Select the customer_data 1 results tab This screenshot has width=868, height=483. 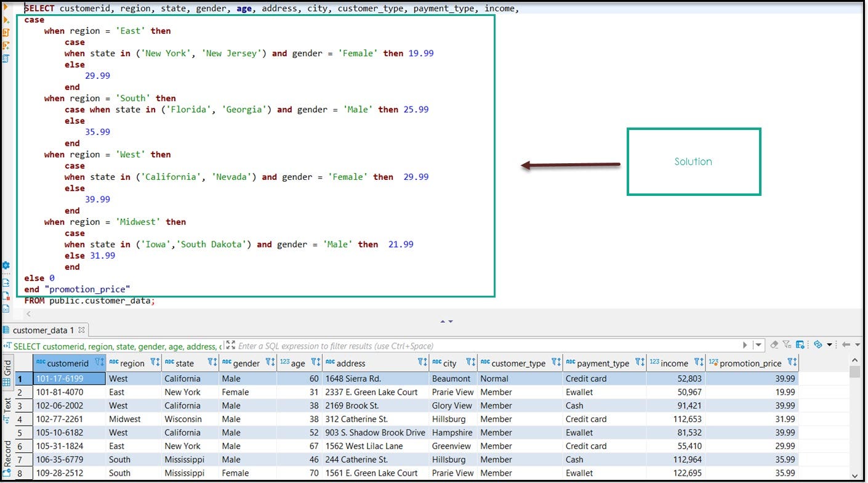tap(43, 330)
